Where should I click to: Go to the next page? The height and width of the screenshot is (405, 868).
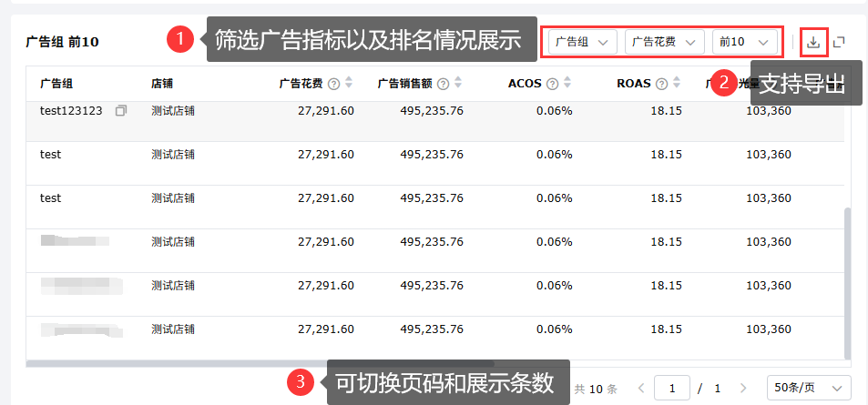coord(743,388)
